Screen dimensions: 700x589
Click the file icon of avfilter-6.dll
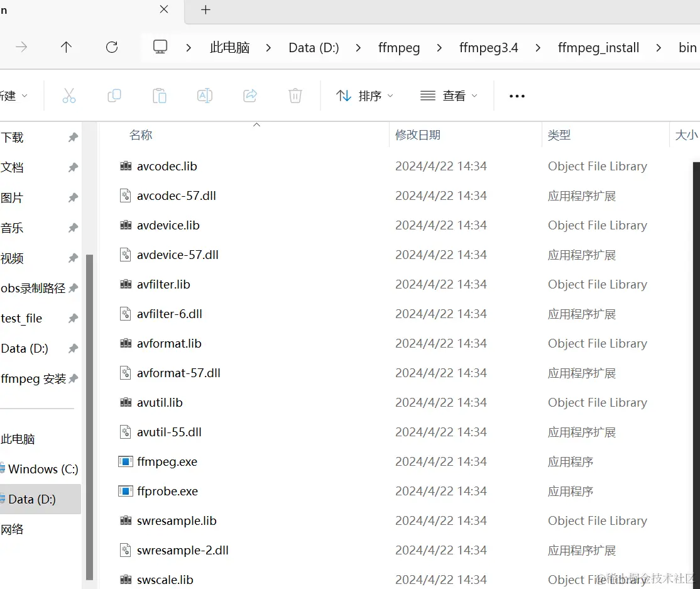click(x=126, y=314)
